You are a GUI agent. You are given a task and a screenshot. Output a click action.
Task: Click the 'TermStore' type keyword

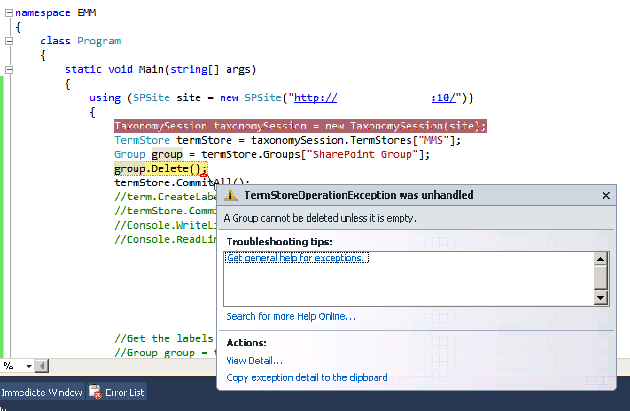(142, 140)
